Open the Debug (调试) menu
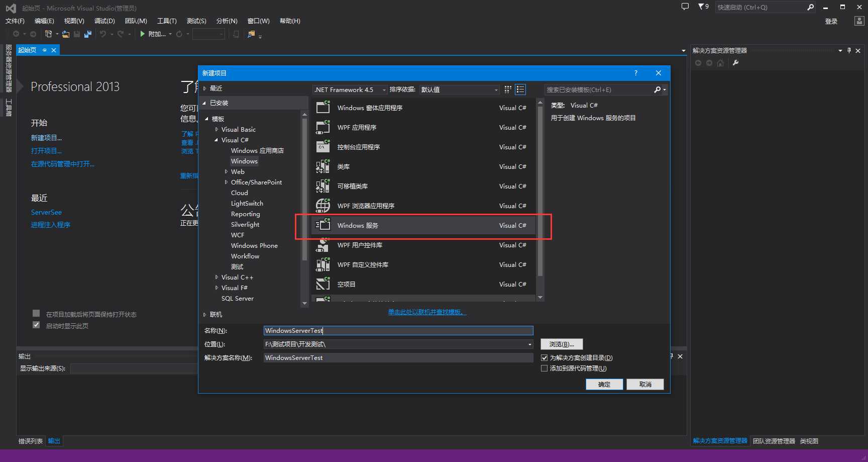This screenshot has height=462, width=868. point(104,21)
